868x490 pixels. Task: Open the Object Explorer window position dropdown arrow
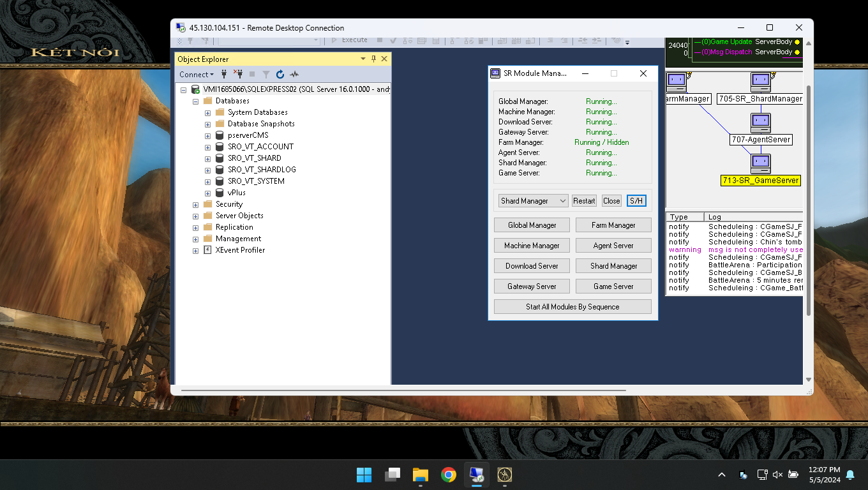(363, 59)
